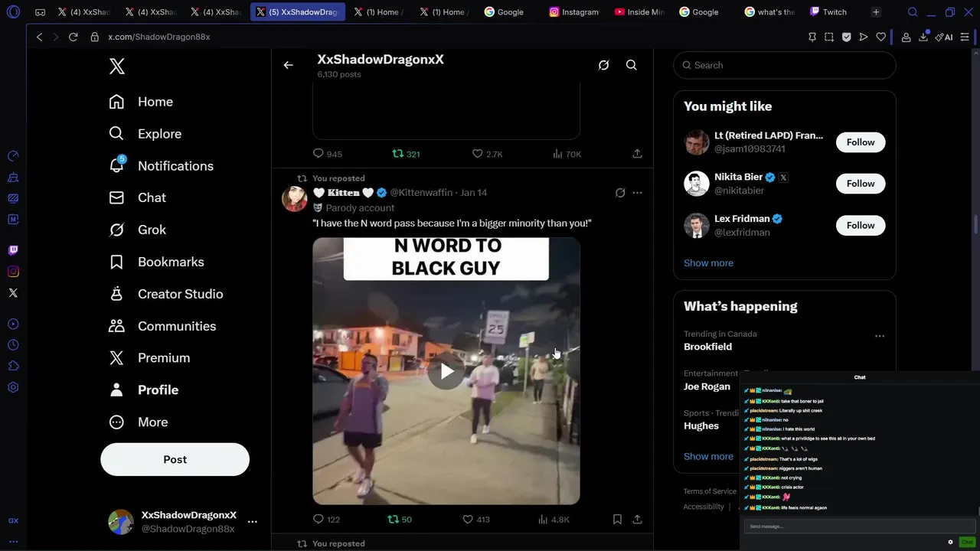Click the address bar showing x.com/ShadowDragon88x
Screen dimensions: 980x551
[158, 37]
